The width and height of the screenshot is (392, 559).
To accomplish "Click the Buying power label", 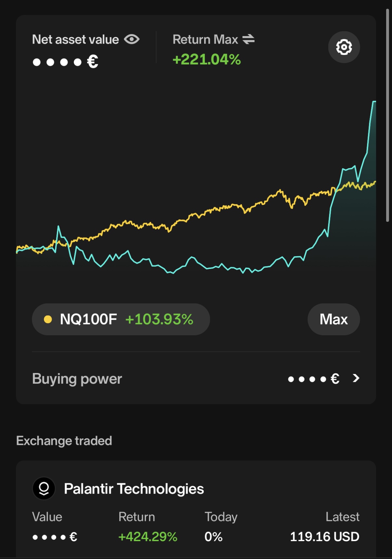I will 77,379.
